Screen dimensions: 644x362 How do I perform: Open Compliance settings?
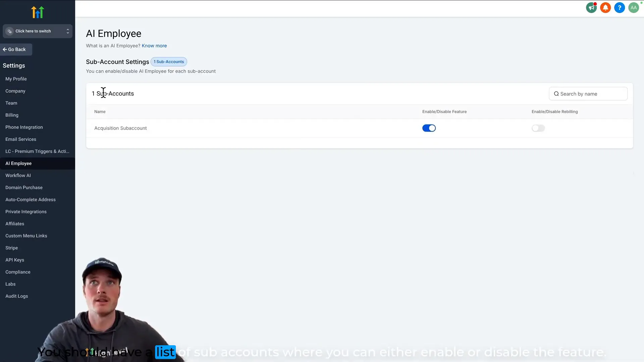[x=18, y=272]
